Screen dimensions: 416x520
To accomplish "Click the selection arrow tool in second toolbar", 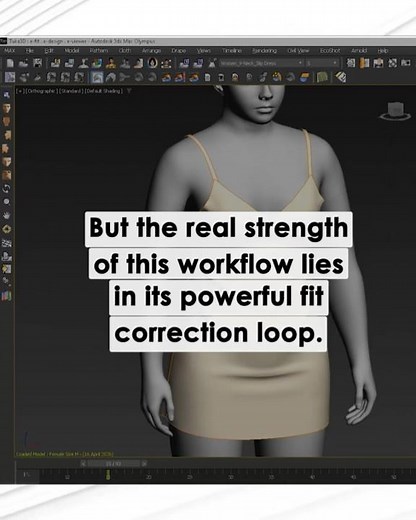I will (x=10, y=77).
